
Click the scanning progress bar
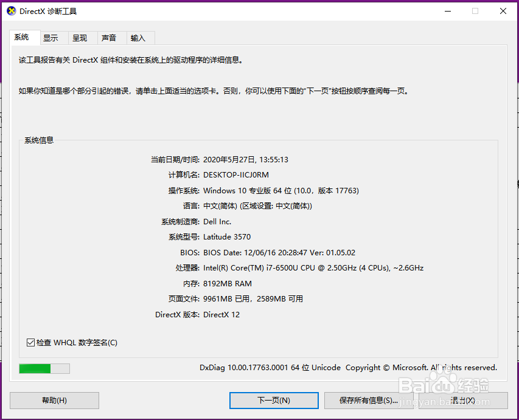click(x=44, y=368)
